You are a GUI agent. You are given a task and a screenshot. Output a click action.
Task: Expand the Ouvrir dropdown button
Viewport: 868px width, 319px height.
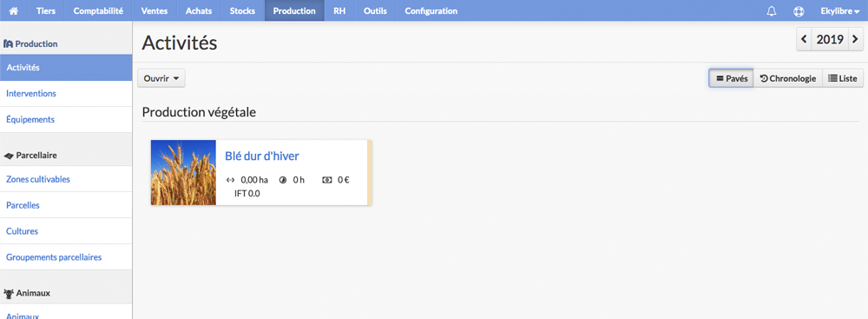[x=161, y=78]
